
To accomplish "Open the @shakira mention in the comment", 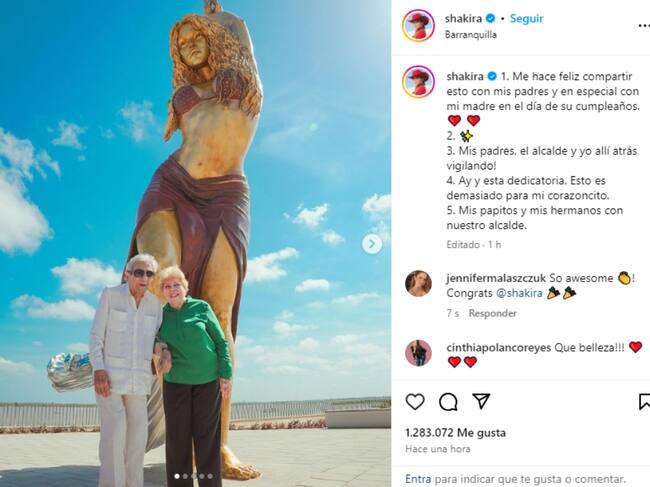I will point(519,293).
